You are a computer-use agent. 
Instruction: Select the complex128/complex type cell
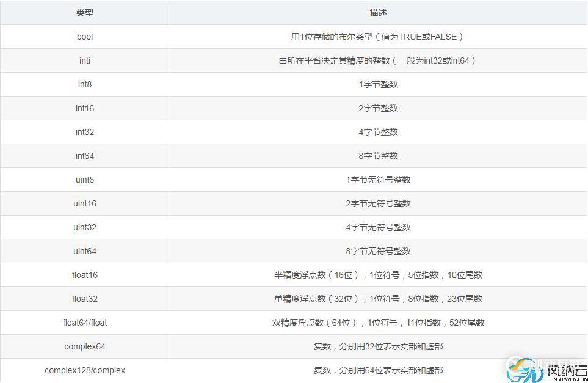coord(85,370)
